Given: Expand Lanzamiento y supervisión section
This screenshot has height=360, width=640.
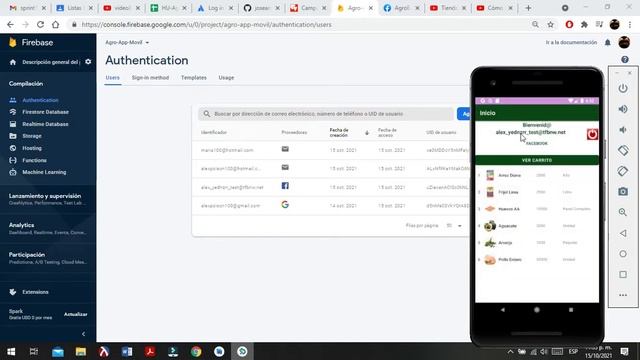Looking at the screenshot, I should point(48,199).
